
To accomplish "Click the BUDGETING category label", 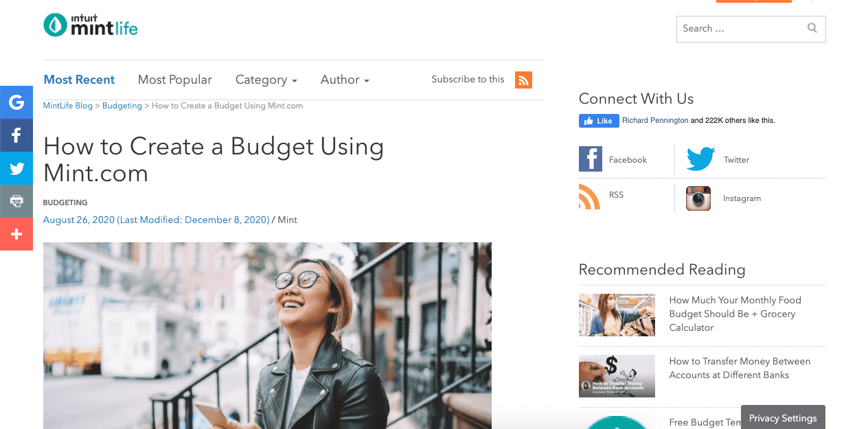I will coord(65,202).
